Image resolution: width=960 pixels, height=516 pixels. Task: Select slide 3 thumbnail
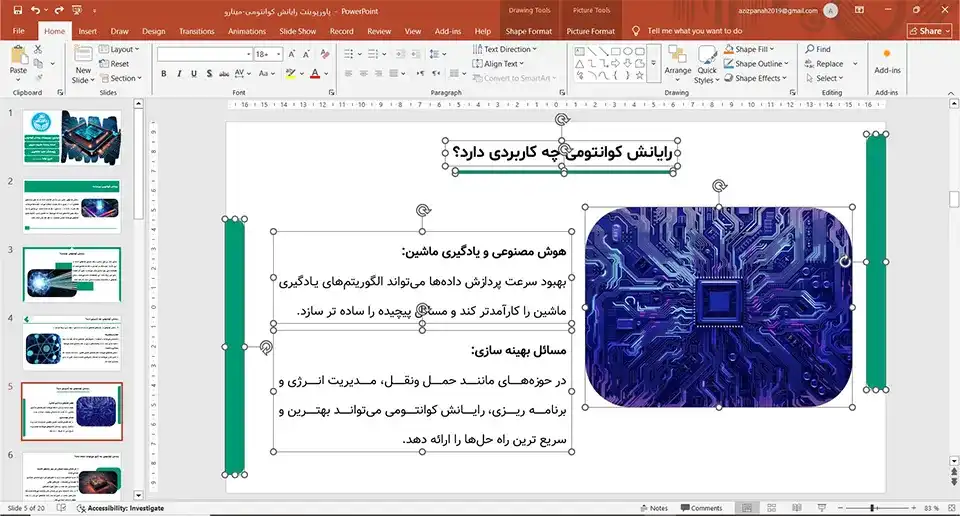[x=72, y=274]
